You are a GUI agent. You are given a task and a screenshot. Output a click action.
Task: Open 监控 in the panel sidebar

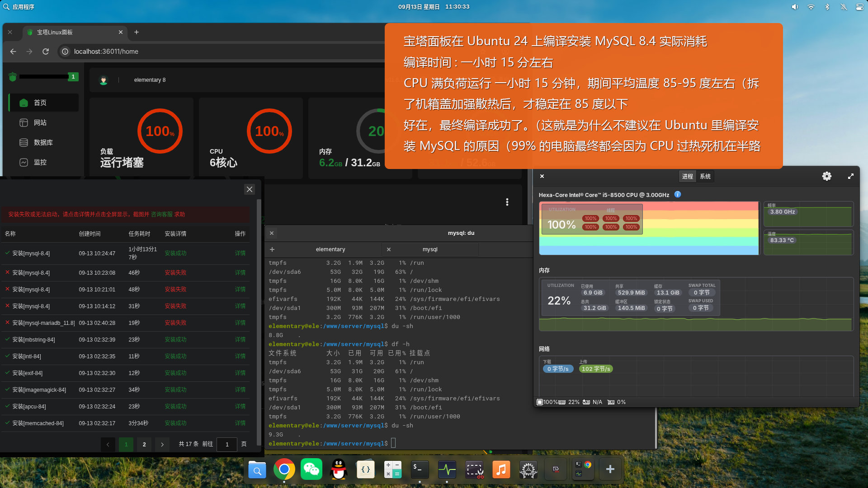tap(44, 162)
